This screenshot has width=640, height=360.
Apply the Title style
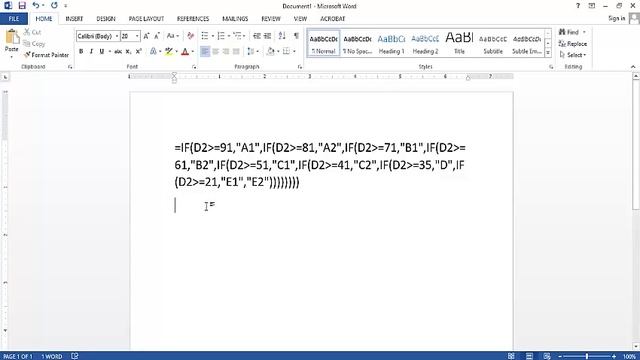pos(459,44)
